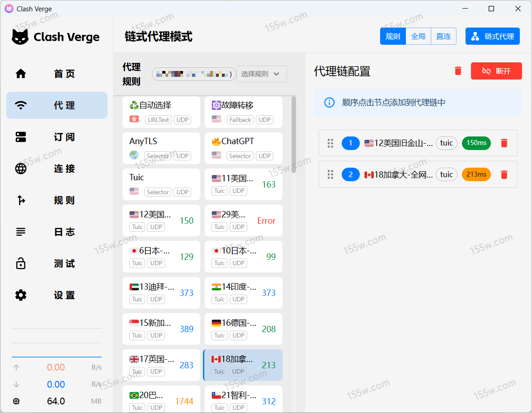
Task: Click the red 断开 disconnect button
Action: (x=496, y=71)
